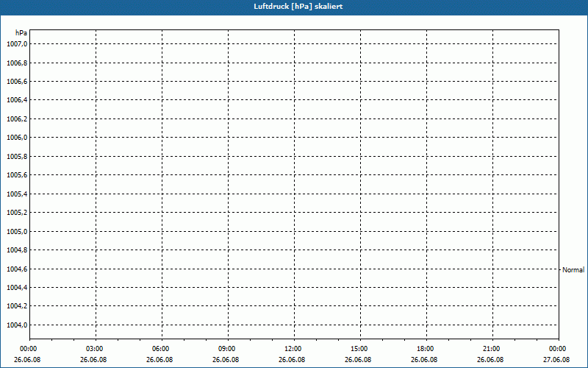
Task: Select the 18:00 time axis label
Action: pos(426,349)
